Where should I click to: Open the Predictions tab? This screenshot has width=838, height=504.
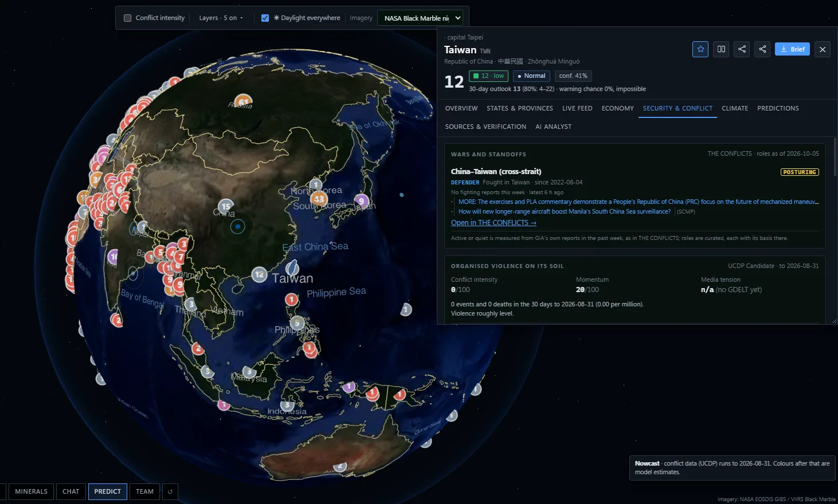point(778,108)
